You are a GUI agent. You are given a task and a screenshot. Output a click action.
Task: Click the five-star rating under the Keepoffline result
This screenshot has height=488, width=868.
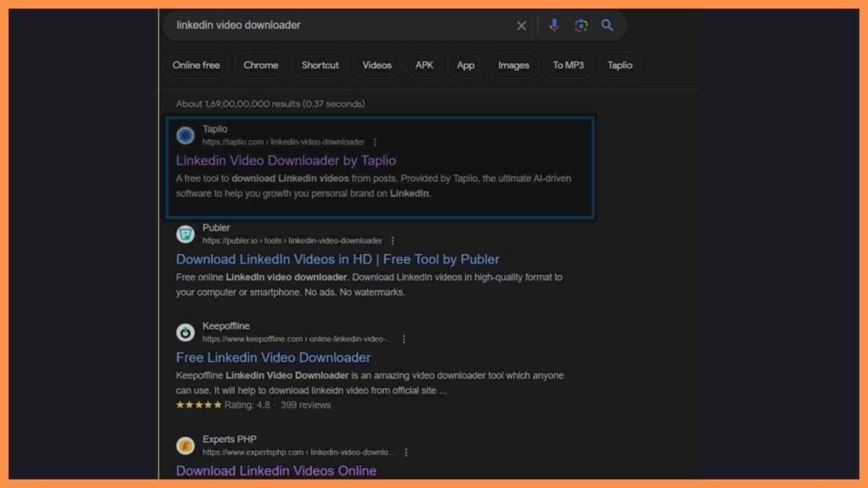coord(198,405)
